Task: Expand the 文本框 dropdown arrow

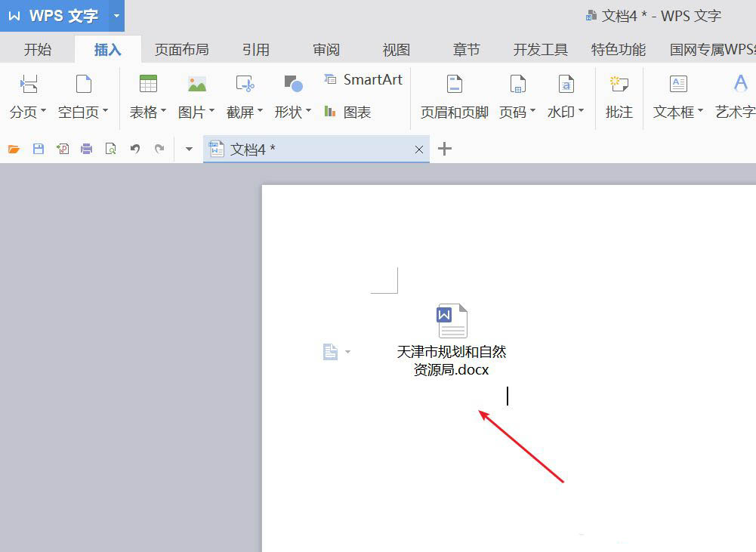Action: pos(700,111)
